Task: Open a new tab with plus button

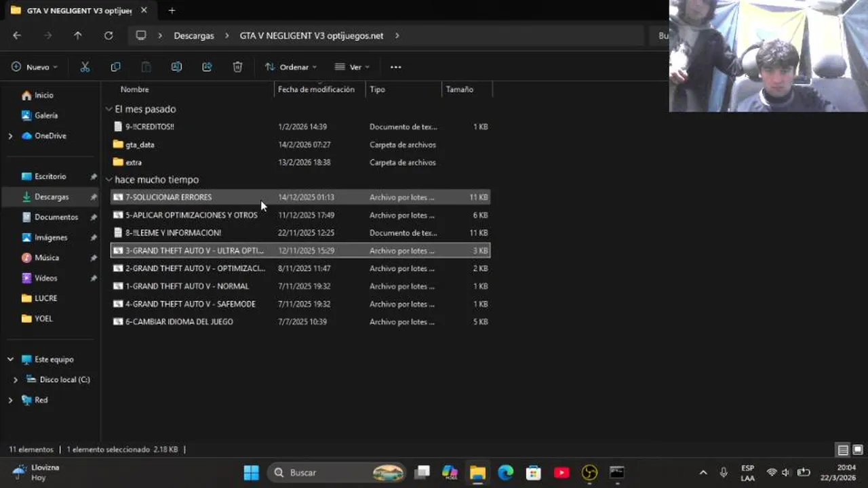Action: [x=172, y=11]
